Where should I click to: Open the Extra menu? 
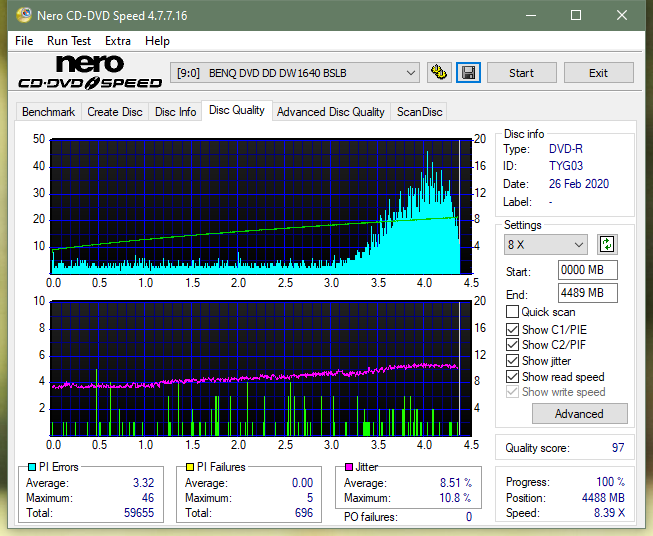[x=118, y=41]
